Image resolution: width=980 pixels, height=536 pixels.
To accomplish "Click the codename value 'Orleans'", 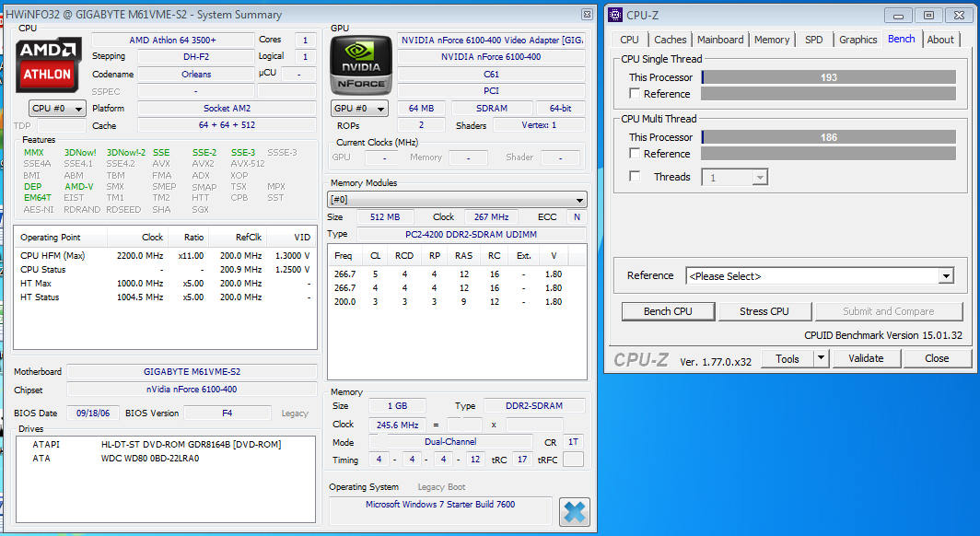I will [196, 75].
